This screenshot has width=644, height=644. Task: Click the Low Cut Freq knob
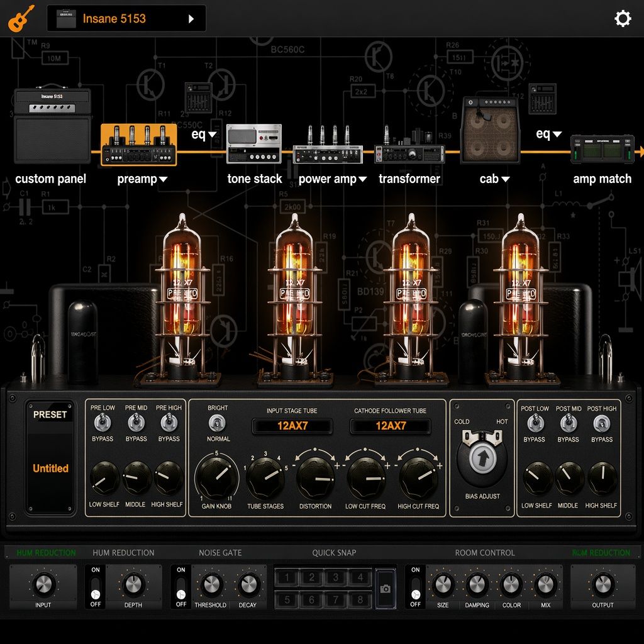365,479
